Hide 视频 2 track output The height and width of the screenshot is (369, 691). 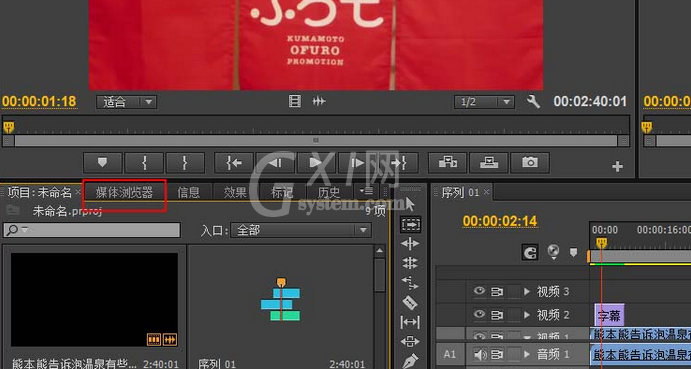pyautogui.click(x=479, y=314)
